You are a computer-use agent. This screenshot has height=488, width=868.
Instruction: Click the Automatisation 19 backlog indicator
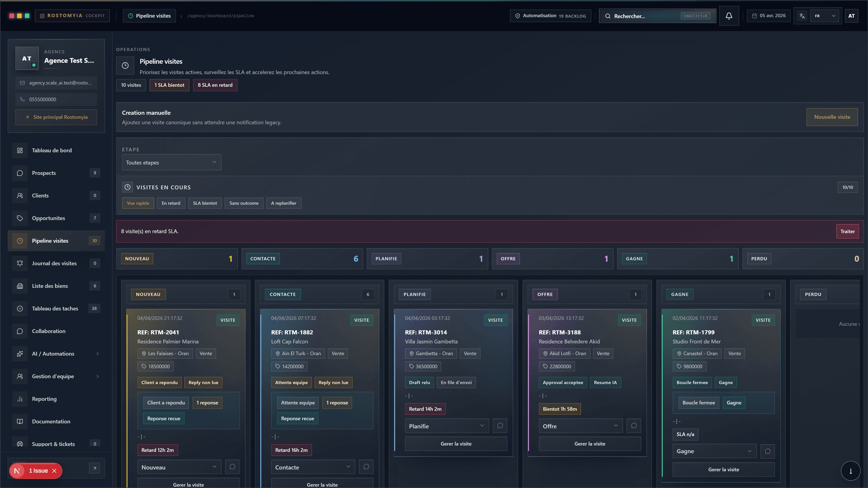coord(550,16)
